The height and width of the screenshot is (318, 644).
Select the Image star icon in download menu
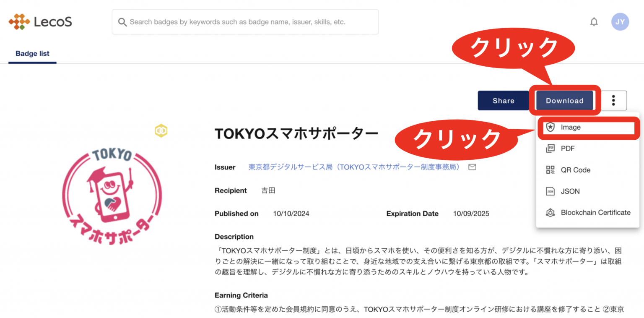550,127
